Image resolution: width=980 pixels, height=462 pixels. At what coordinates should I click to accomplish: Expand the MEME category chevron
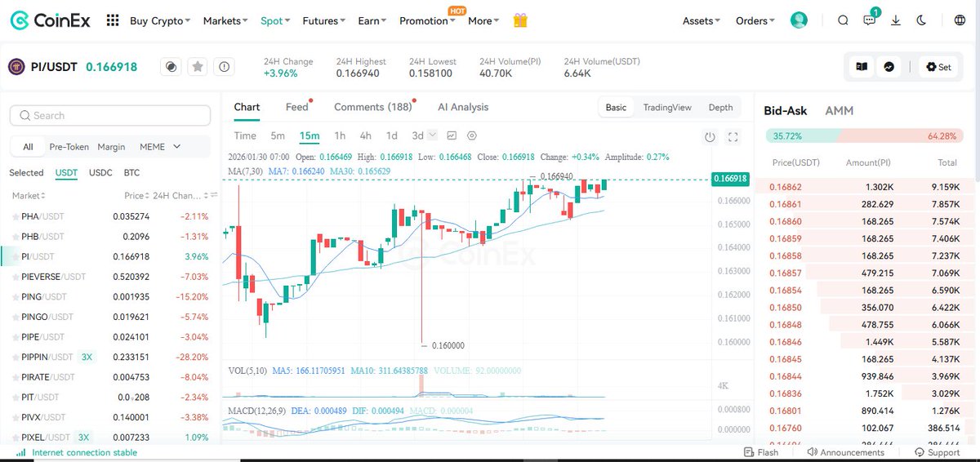point(176,147)
